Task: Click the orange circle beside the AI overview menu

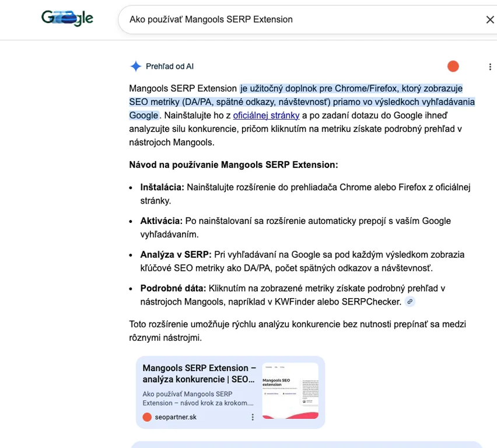Action: coord(453,66)
